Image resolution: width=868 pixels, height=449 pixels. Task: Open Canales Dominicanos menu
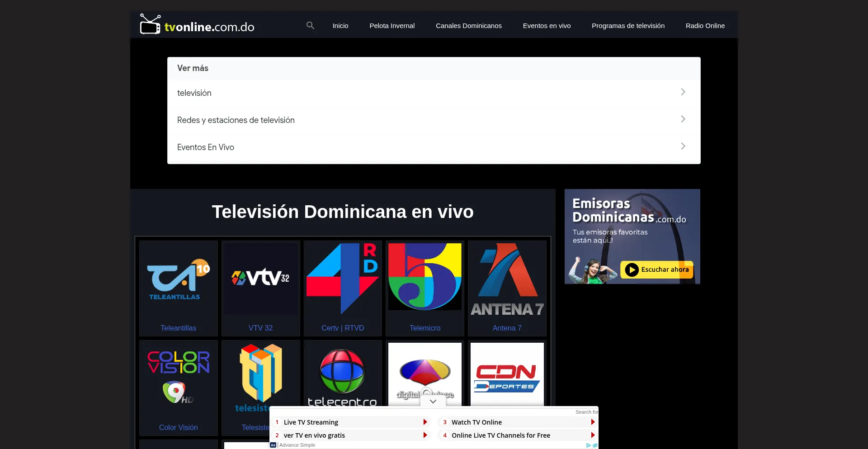coord(469,26)
